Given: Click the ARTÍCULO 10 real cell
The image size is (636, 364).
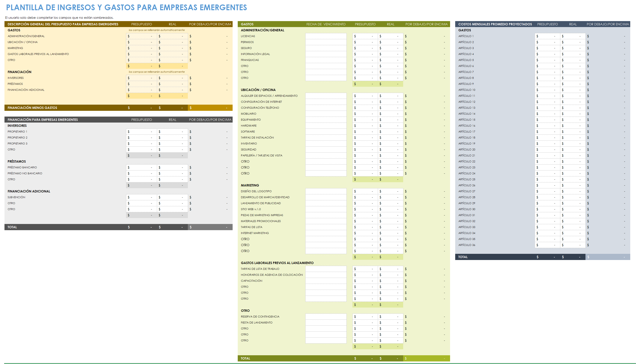Looking at the screenshot, I should pyautogui.click(x=573, y=90).
